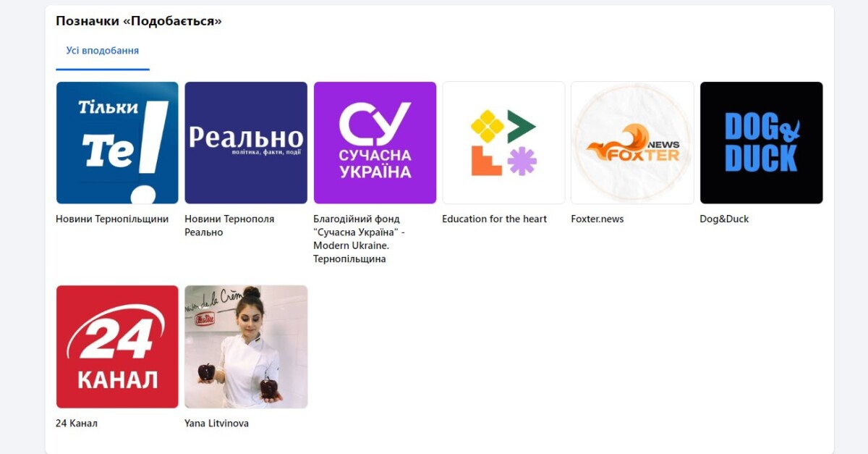Open the Реально page logo thumbnail
Screen dimensions: 868x454
pos(246,143)
